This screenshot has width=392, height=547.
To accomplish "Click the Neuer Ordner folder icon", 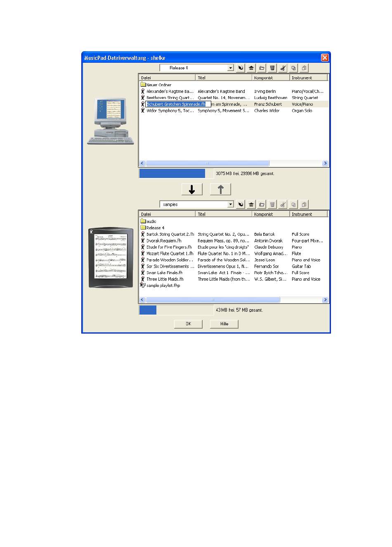I will 143,85.
